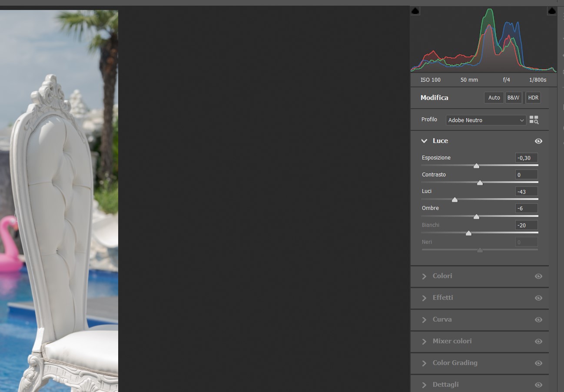Toggle Colori panel visibility eye
Screen dimensions: 564x392
538,276
